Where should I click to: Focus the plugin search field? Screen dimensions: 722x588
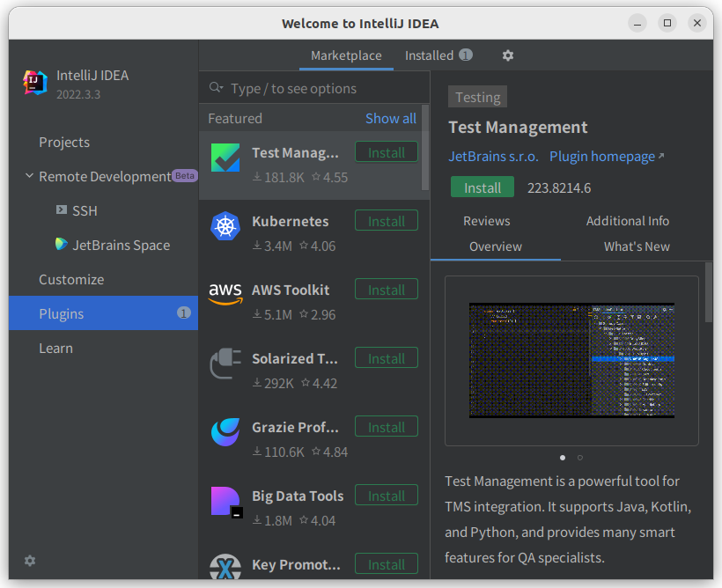click(x=317, y=89)
